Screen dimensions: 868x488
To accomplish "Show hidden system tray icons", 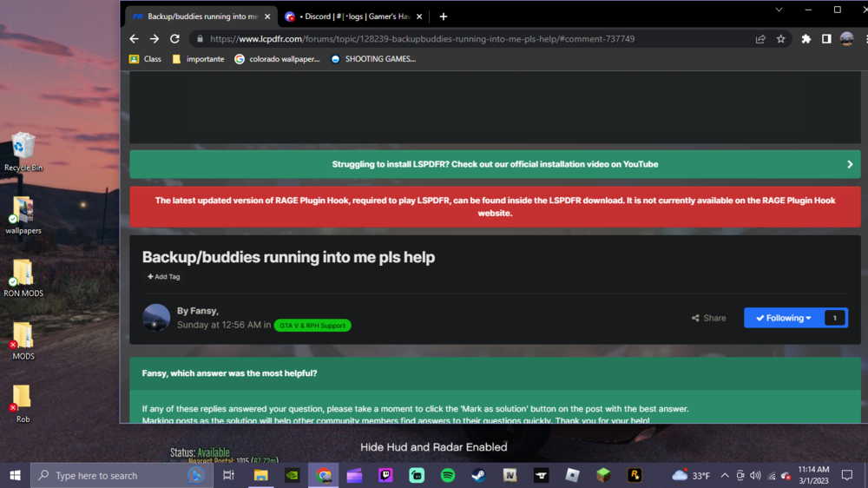I will click(x=725, y=475).
